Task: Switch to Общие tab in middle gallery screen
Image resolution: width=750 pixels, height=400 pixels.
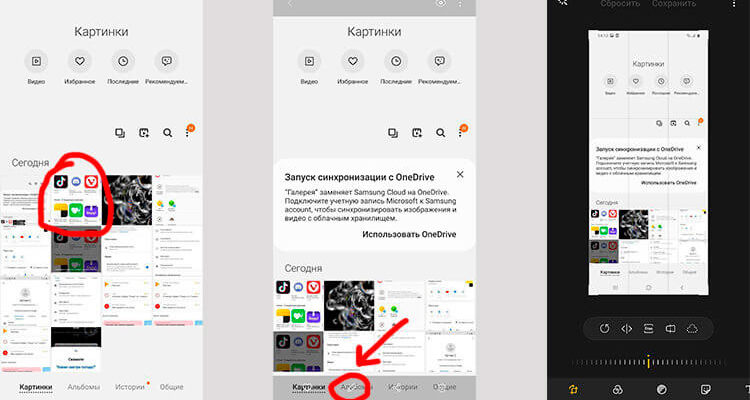Action: pos(444,387)
